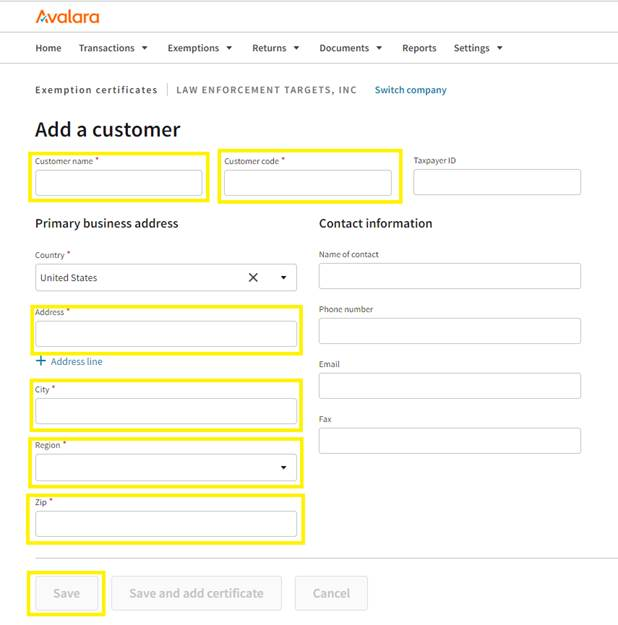Viewport: 618px width, 625px height.
Task: Open the Documents menu
Action: [x=351, y=48]
